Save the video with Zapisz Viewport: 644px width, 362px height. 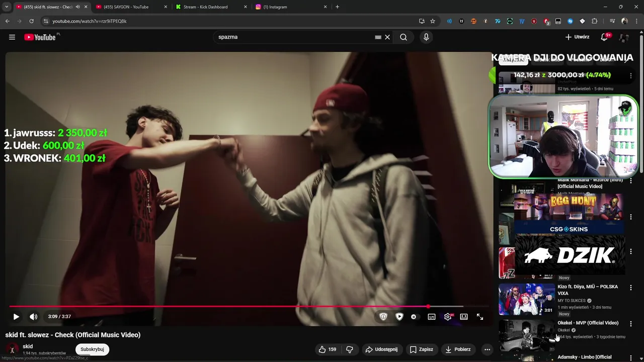(x=422, y=349)
